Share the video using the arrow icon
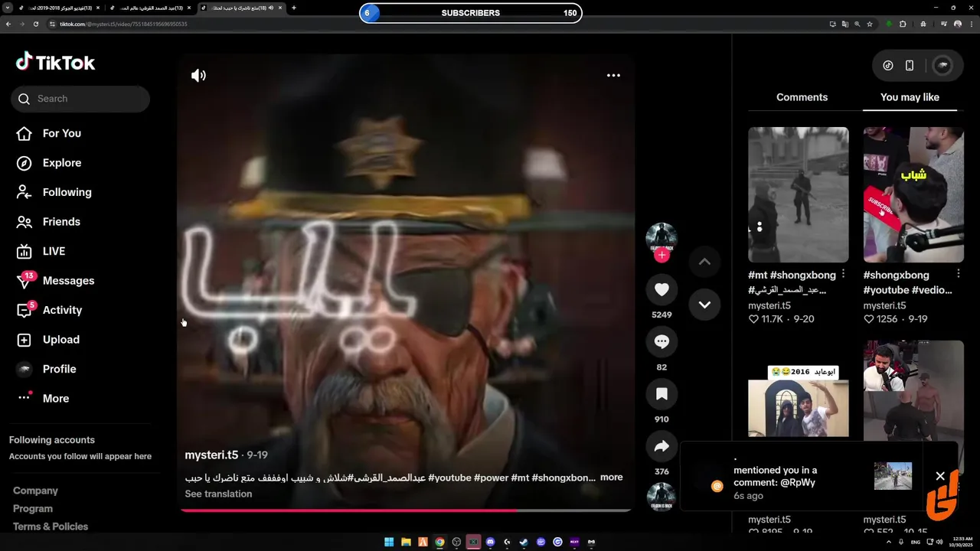 661,446
